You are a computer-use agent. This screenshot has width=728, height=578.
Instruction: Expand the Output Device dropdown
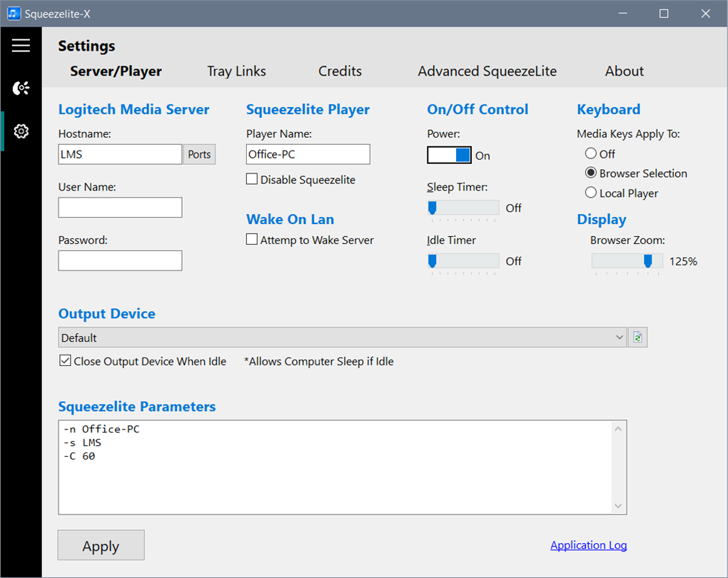tap(619, 338)
